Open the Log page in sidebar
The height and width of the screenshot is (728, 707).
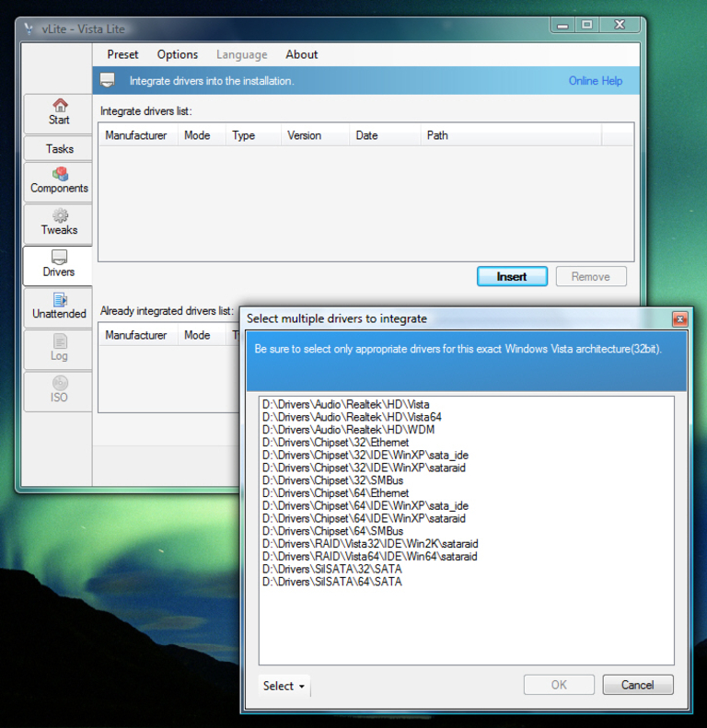coord(59,349)
